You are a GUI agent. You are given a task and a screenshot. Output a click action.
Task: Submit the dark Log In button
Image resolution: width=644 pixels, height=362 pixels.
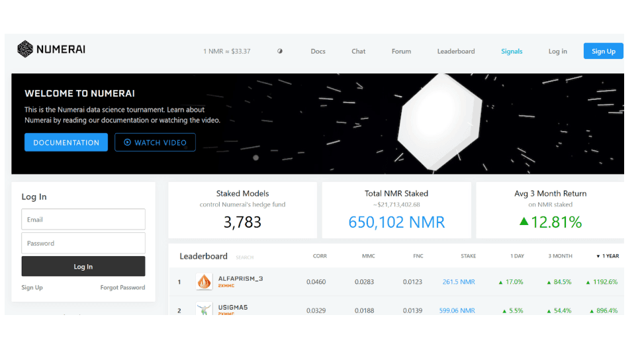(83, 267)
